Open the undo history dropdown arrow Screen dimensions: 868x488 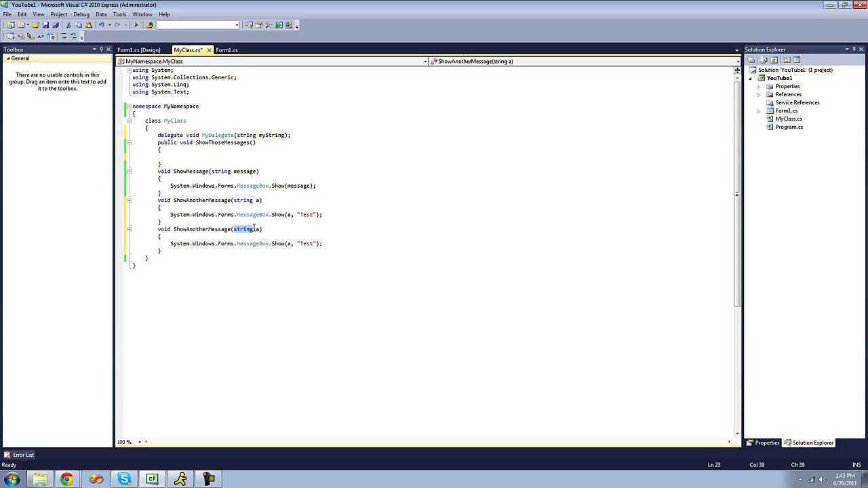pyautogui.click(x=109, y=25)
